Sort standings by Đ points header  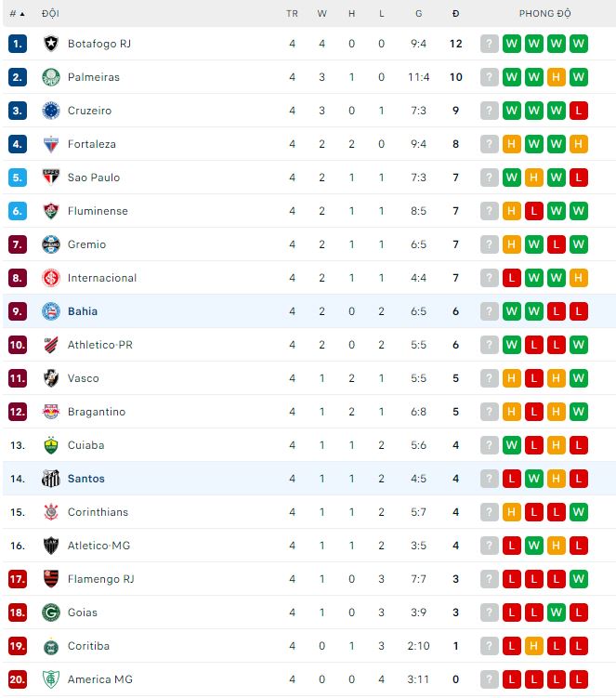[x=455, y=14]
